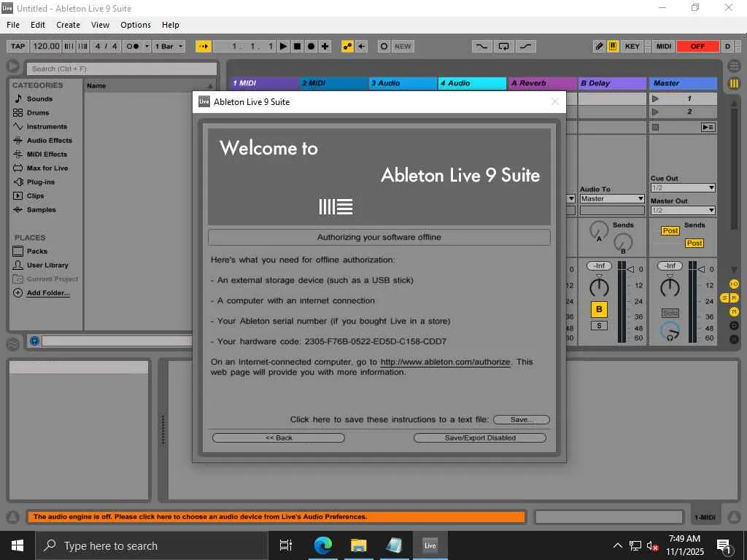Toggle the Arrangement Loop switch
Image resolution: width=747 pixels, height=560 pixels.
pos(503,46)
